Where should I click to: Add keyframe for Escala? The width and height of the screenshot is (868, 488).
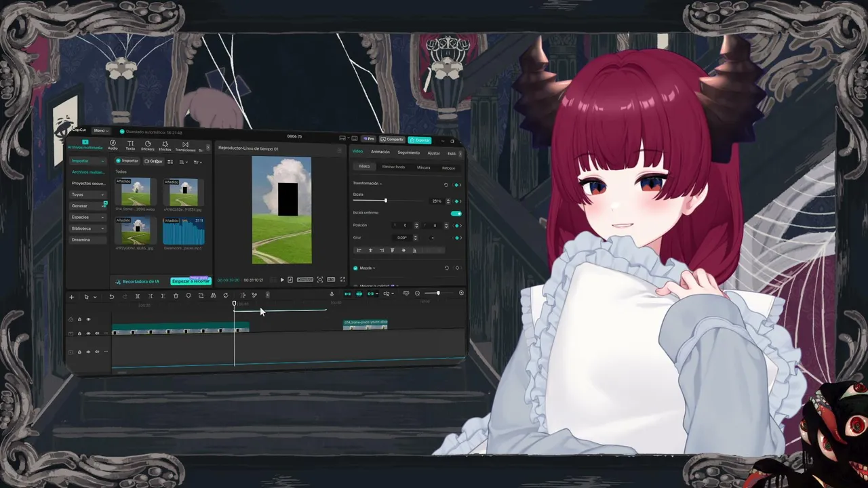(456, 201)
